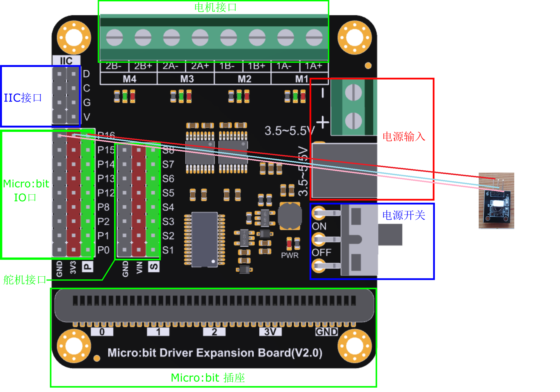Select the M4 motor label

coord(130,79)
